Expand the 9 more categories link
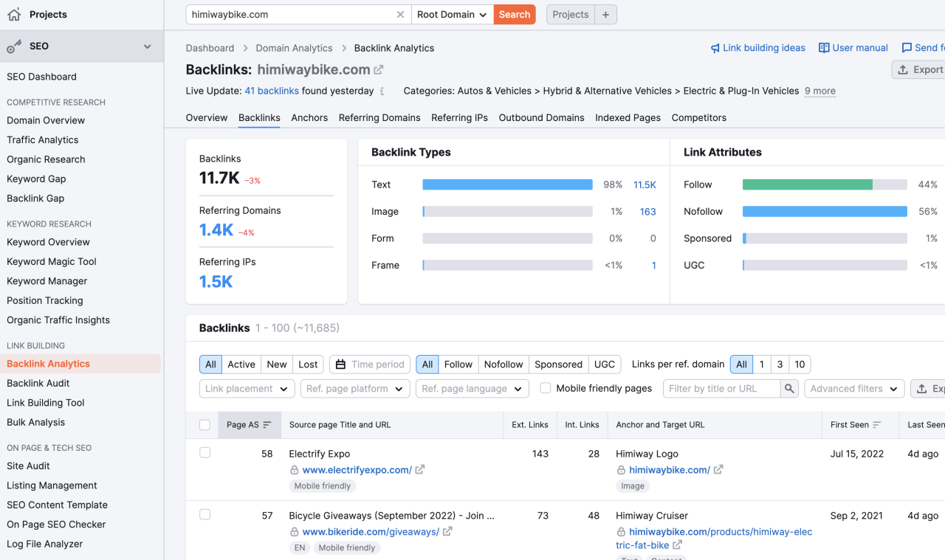Screen dimensions: 945x560 coord(820,91)
